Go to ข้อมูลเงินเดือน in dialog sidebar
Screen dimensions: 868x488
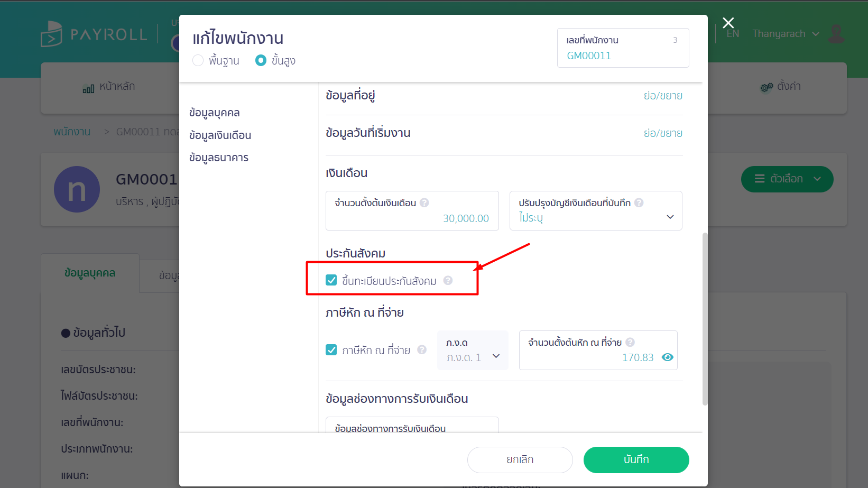point(220,135)
